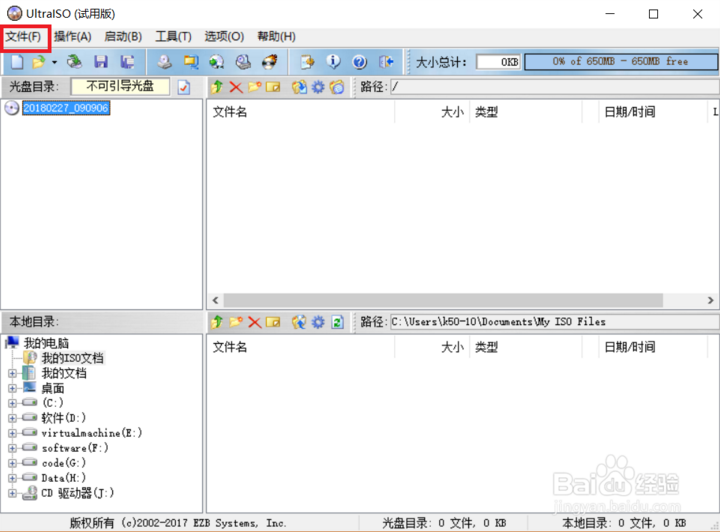Click the Open file folder icon

(39, 62)
